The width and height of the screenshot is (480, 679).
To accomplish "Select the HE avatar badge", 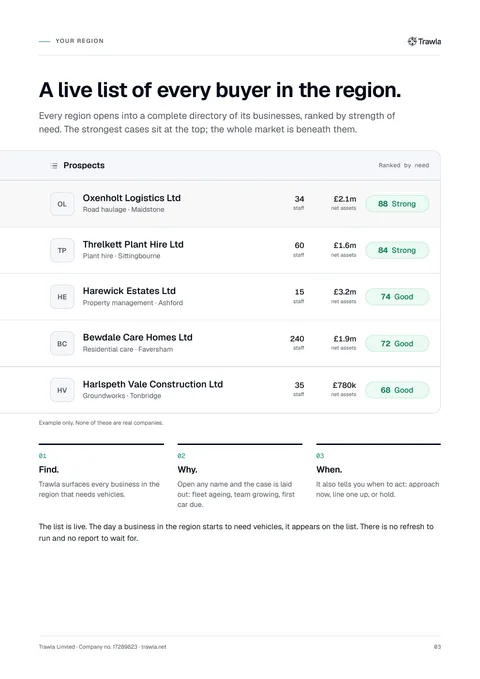I will 62,297.
